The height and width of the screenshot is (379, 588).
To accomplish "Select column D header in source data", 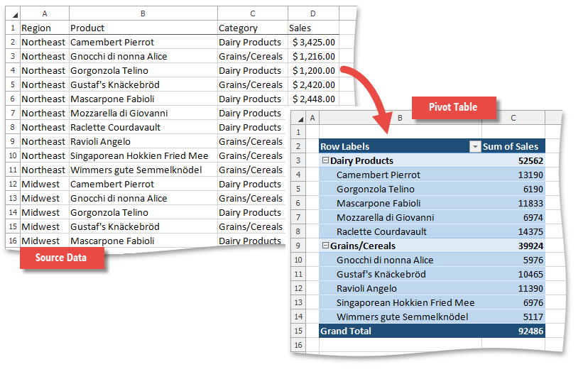I will click(x=313, y=14).
